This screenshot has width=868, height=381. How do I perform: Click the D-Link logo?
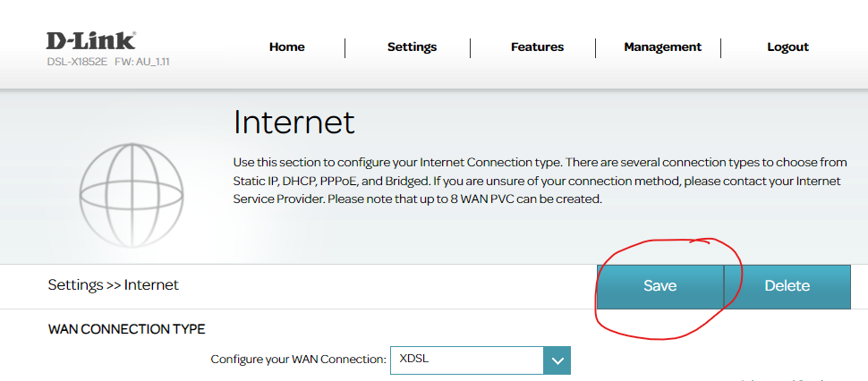91,40
